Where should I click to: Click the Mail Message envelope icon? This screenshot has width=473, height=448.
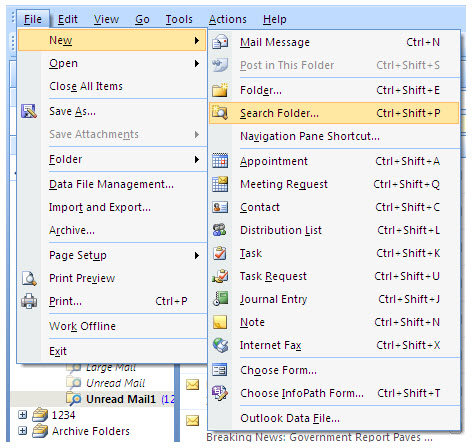(x=220, y=42)
